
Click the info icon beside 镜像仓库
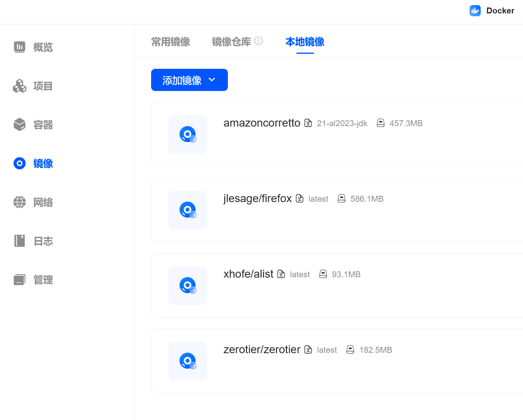click(259, 40)
